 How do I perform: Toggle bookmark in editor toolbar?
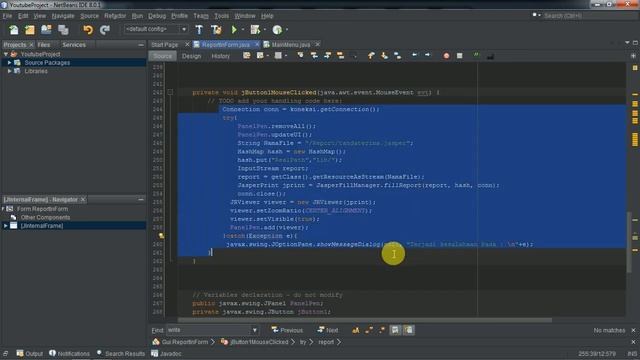pos(397,56)
